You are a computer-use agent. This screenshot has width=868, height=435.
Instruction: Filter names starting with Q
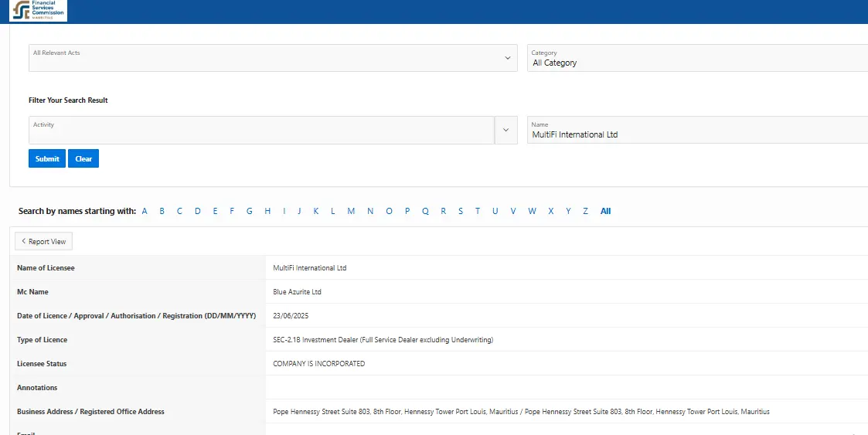coord(425,211)
